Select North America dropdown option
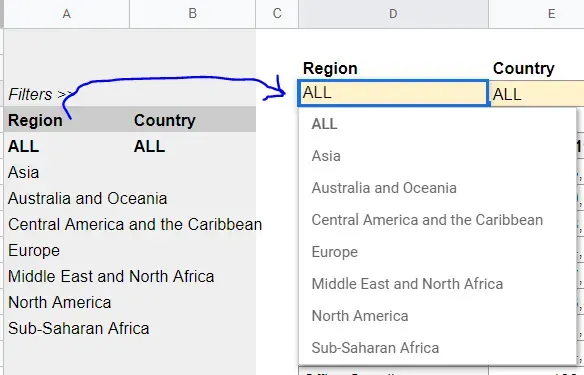Image resolution: width=584 pixels, height=375 pixels. click(x=437, y=316)
